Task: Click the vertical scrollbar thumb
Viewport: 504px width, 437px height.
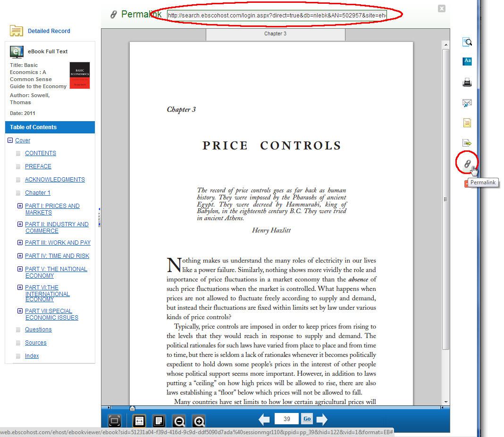Action: [x=446, y=199]
